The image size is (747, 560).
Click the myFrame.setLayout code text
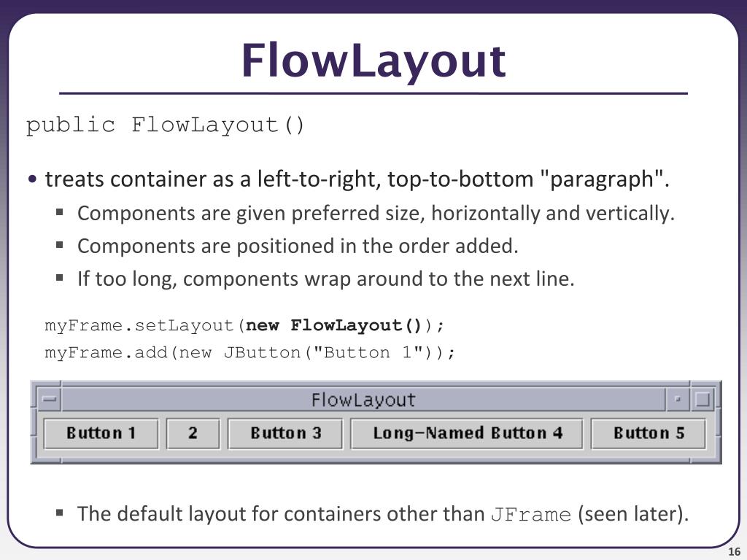tap(245, 325)
